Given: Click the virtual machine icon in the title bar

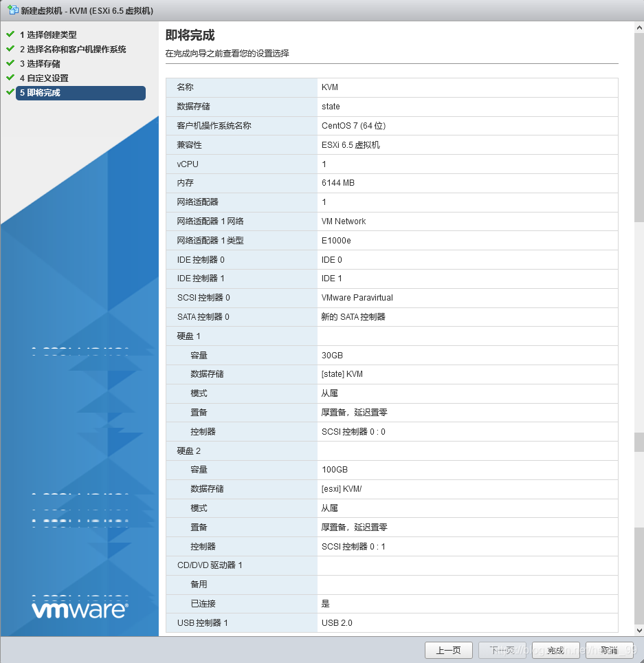Looking at the screenshot, I should pos(12,10).
